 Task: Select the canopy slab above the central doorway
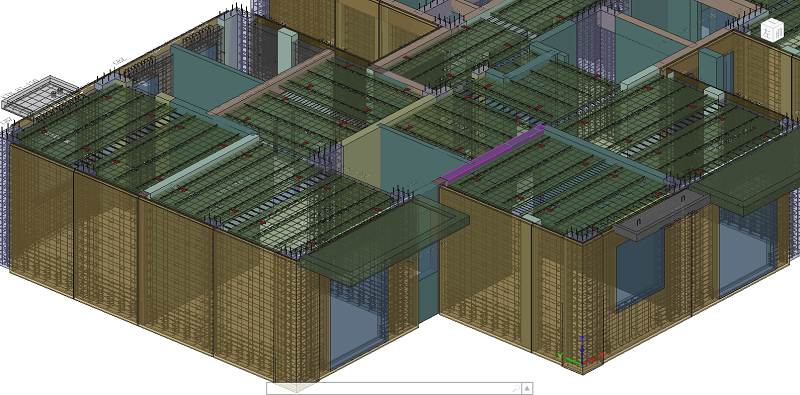[x=385, y=240]
